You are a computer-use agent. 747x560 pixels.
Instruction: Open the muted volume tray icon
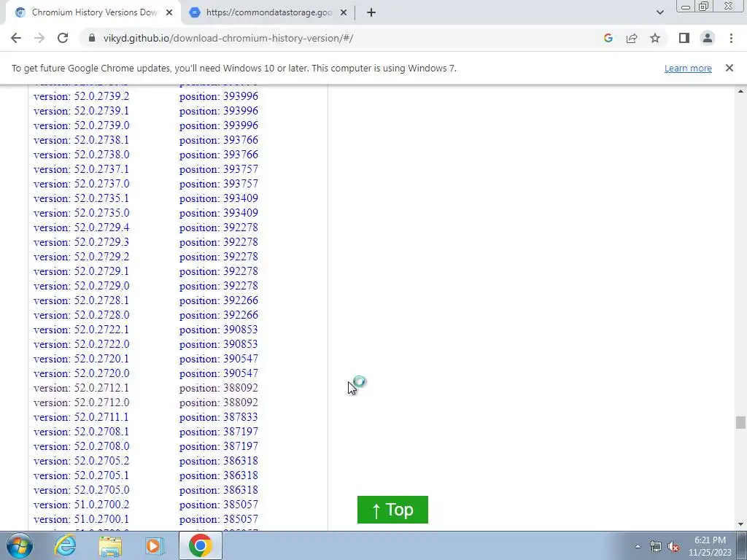coord(673,546)
